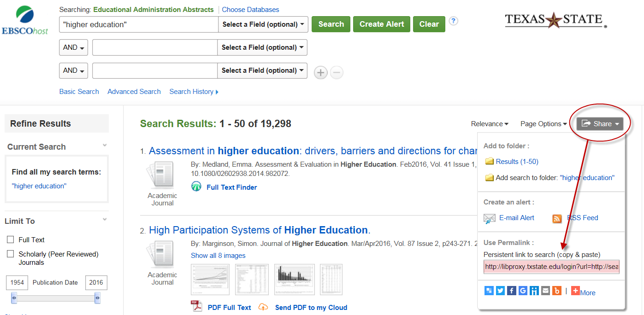
Task: Open the Search History menu
Action: (192, 91)
